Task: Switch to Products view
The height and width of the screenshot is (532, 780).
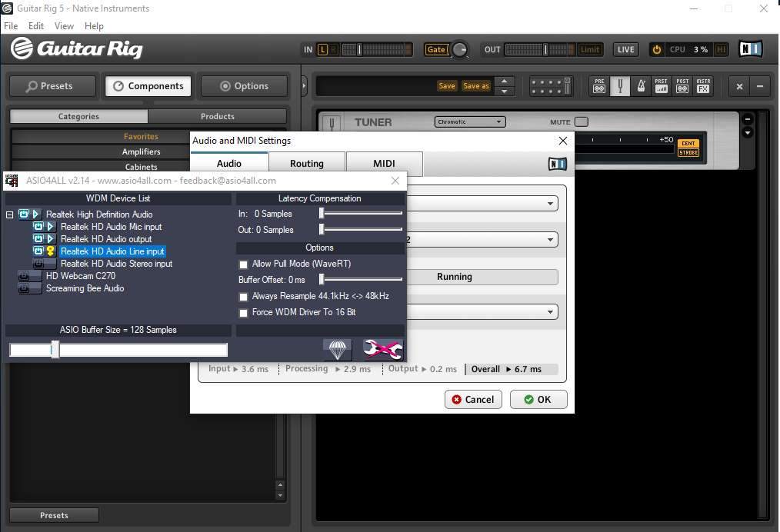Action: click(x=218, y=116)
